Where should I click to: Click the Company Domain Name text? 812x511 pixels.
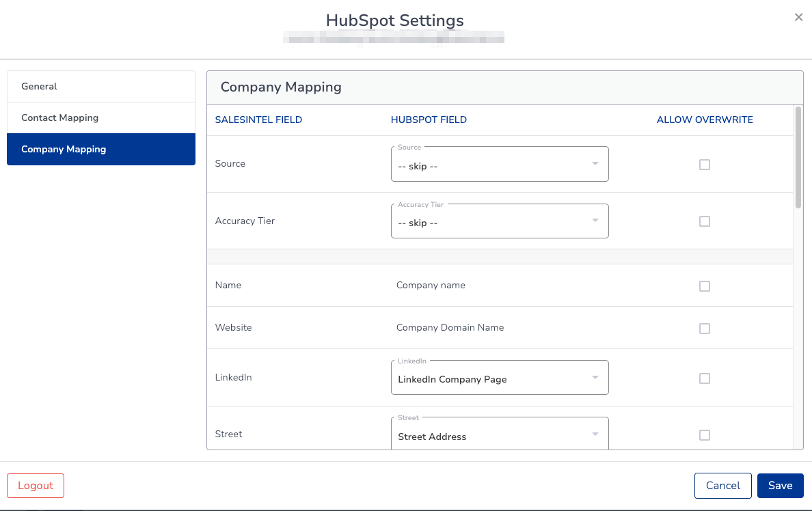pyautogui.click(x=450, y=328)
